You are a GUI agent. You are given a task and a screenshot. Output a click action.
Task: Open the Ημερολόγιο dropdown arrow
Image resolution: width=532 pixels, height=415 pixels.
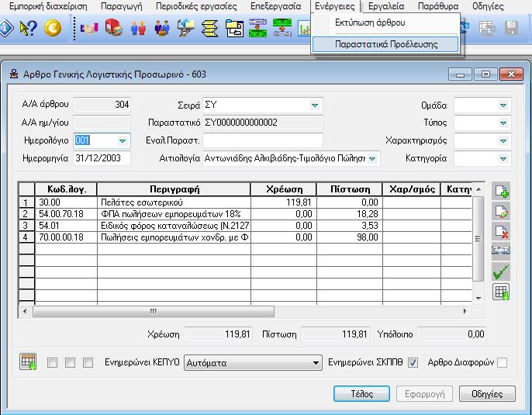click(x=123, y=140)
